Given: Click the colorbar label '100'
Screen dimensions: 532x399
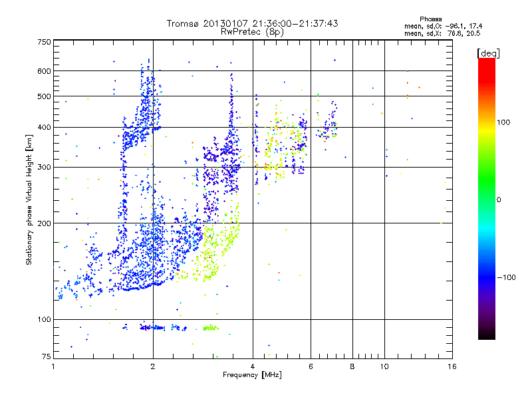Looking at the screenshot, I should (503, 122).
